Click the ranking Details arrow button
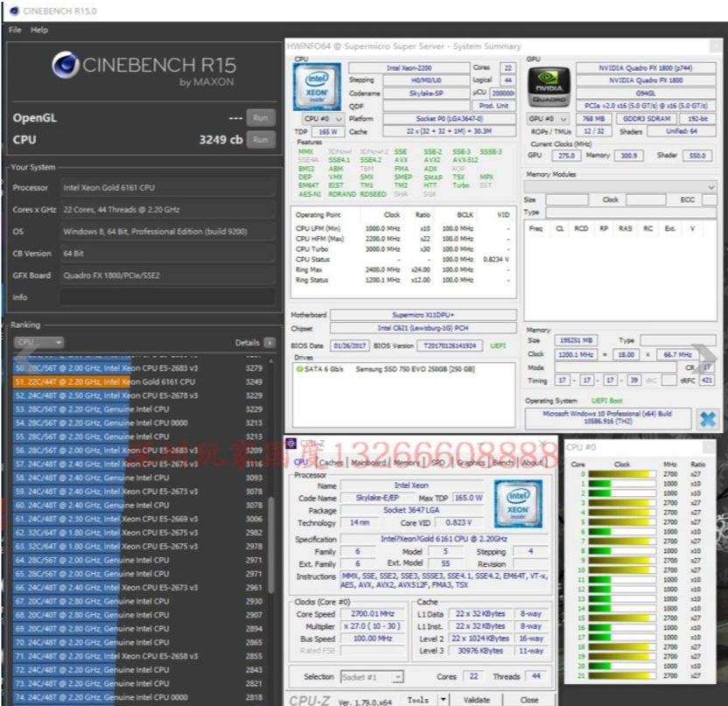 269,343
